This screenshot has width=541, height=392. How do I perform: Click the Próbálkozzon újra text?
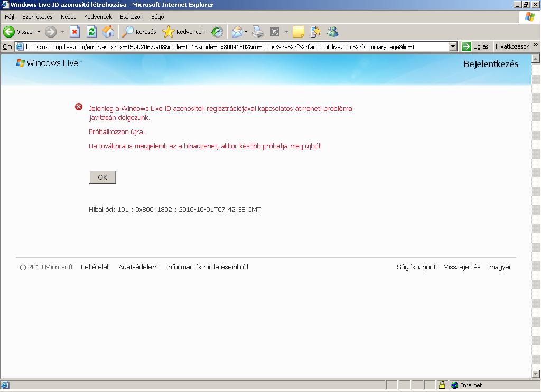click(x=117, y=132)
